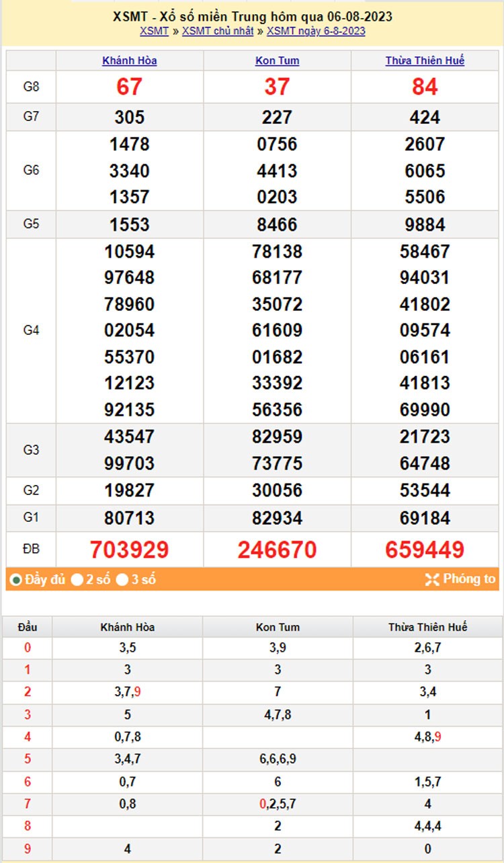Click the page title XSMT heading
This screenshot has width=504, height=863.
[x=253, y=17]
